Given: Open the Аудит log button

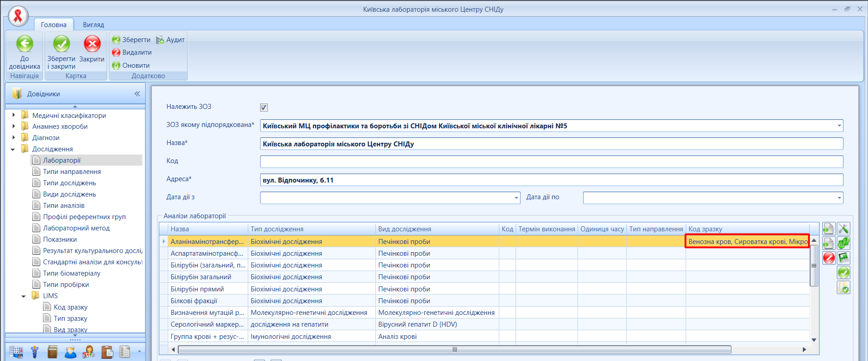Looking at the screenshot, I should tap(170, 40).
